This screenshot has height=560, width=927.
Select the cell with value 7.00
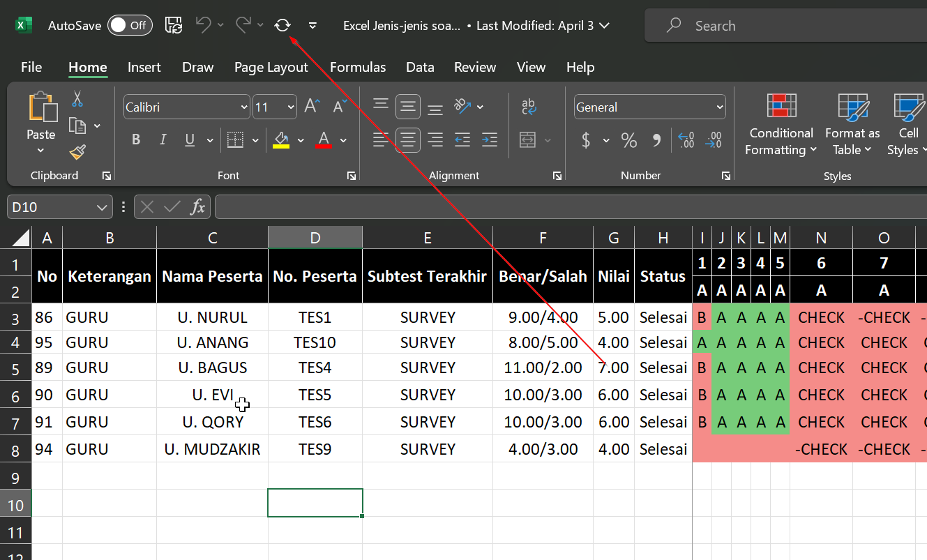tap(614, 368)
